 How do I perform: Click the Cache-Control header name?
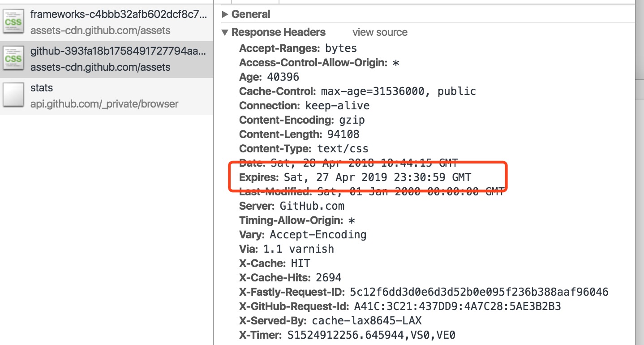[x=278, y=91]
